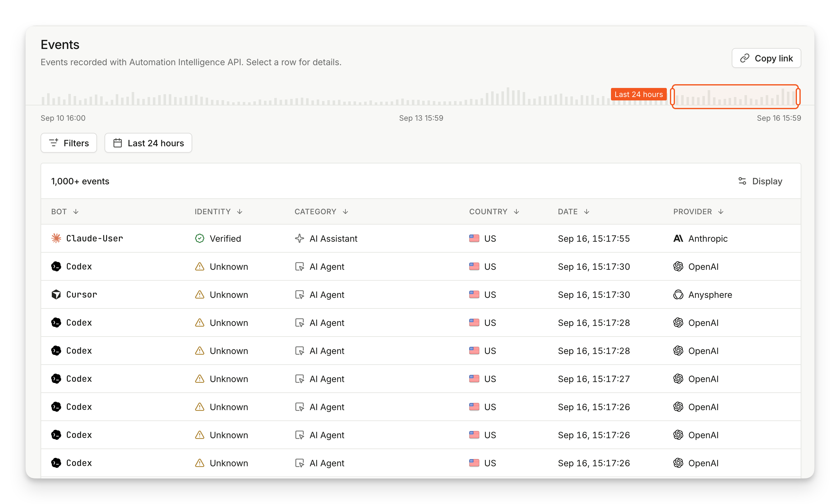Click the tallest histogram bar near Sep 13
Screen dimensions: 840x504
point(508,96)
